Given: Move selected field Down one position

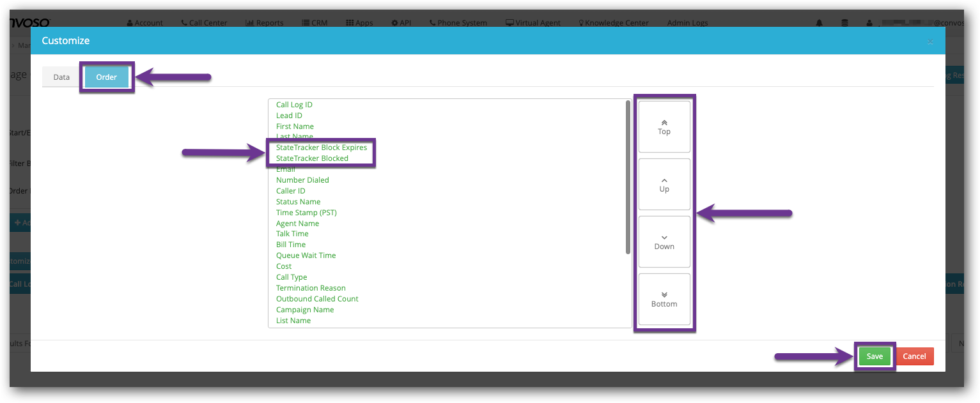Looking at the screenshot, I should pyautogui.click(x=664, y=241).
